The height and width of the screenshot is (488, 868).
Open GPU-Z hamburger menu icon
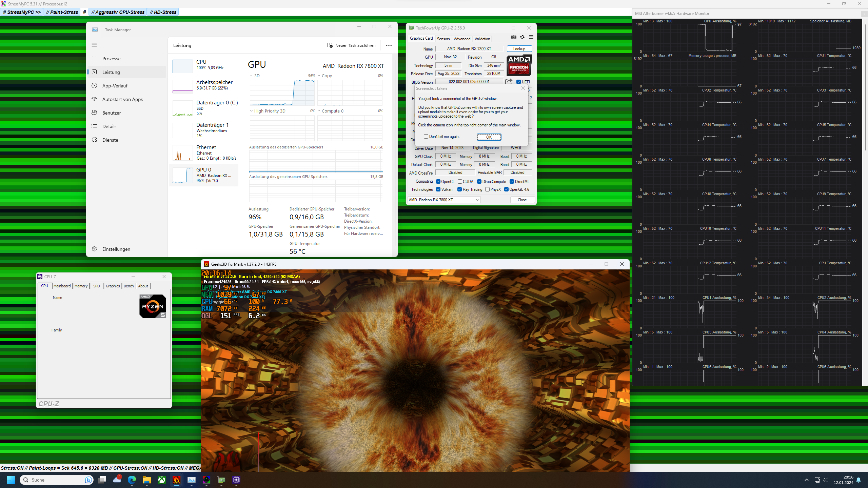pos(531,37)
